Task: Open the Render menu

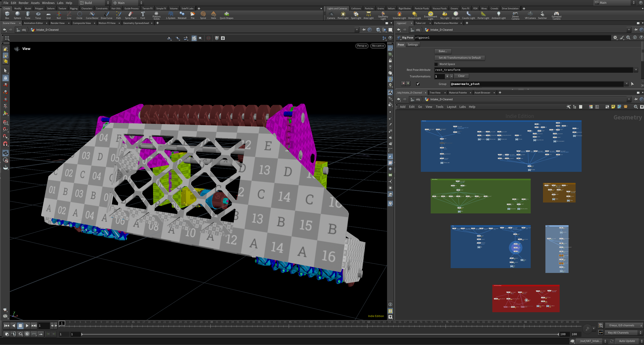Action: (23, 3)
